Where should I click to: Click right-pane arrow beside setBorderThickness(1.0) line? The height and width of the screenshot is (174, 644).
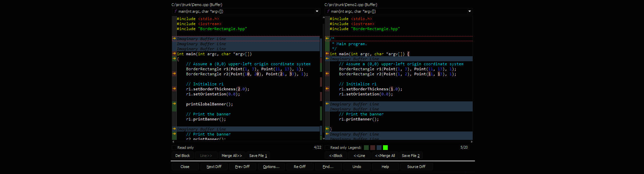point(327,89)
